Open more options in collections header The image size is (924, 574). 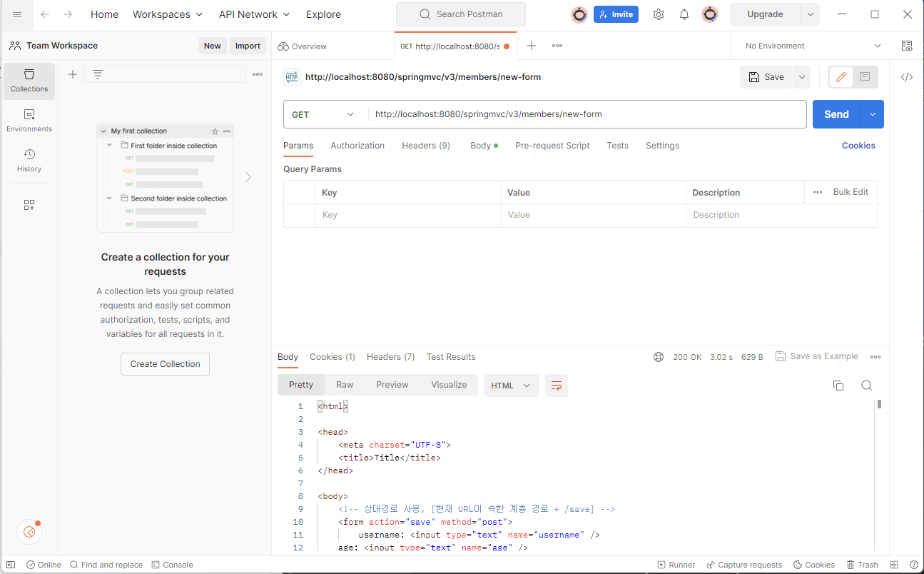coord(258,74)
